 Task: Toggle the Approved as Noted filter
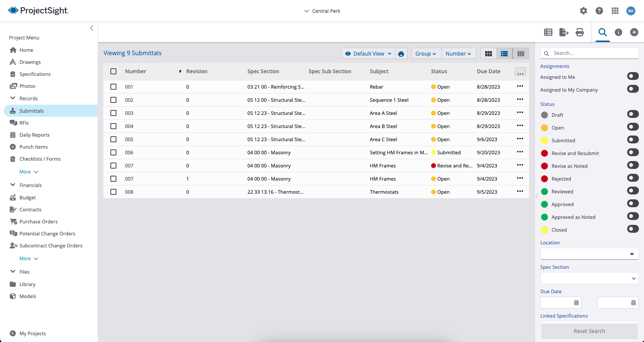(x=633, y=216)
